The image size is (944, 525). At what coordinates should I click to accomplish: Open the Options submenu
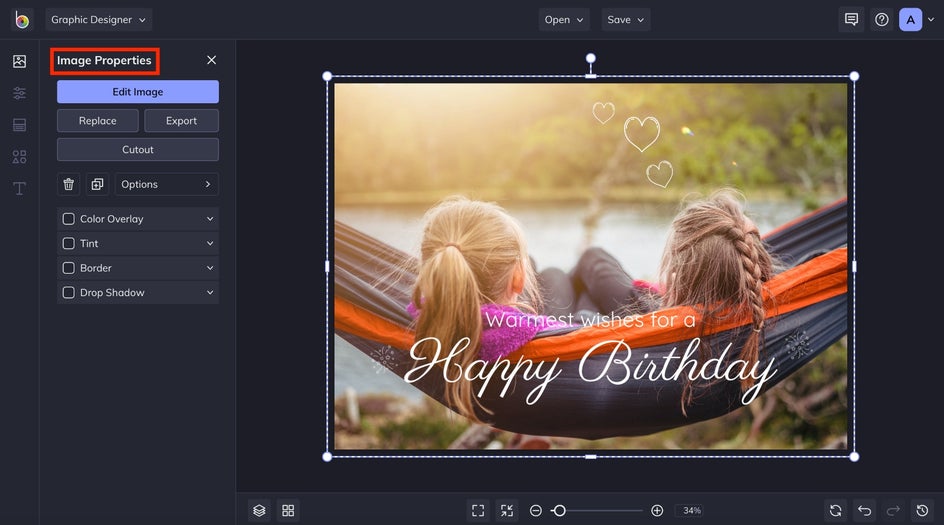[166, 184]
